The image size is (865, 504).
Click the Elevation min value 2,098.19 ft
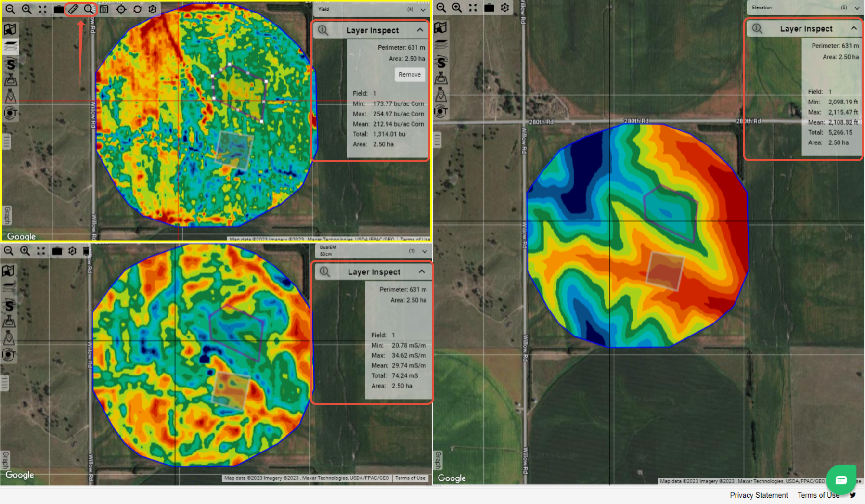pyautogui.click(x=843, y=102)
